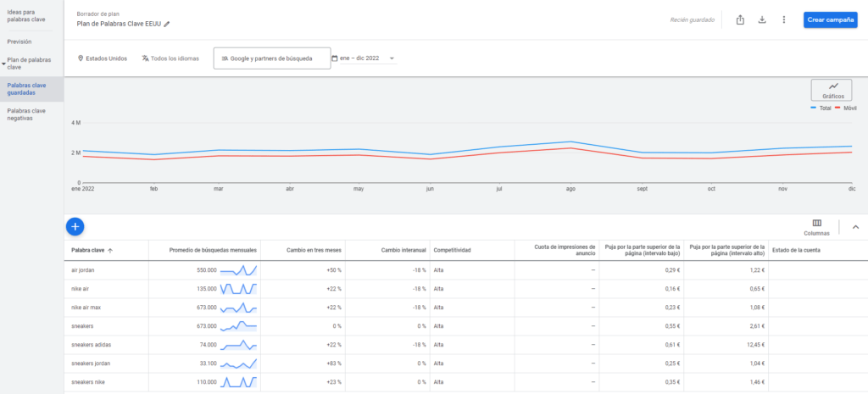Toggle the Móvil legend series
Image resolution: width=868 pixels, height=394 pixels.
(x=845, y=108)
